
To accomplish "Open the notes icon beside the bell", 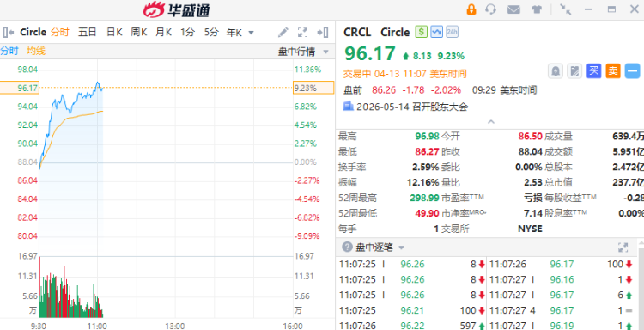I will pos(574,71).
